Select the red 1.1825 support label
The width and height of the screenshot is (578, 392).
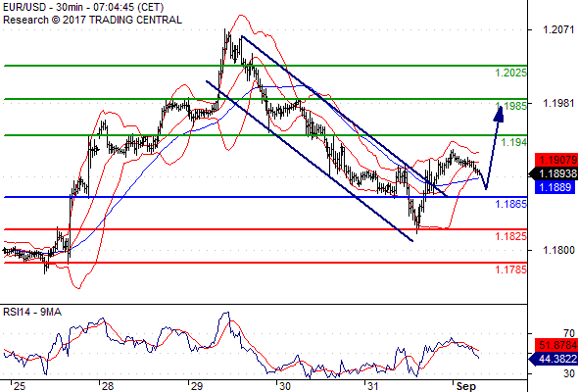511,236
